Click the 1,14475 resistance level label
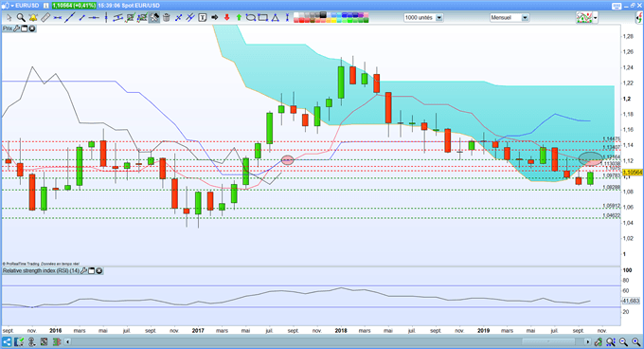The height and width of the screenshot is (349, 644). [612, 139]
